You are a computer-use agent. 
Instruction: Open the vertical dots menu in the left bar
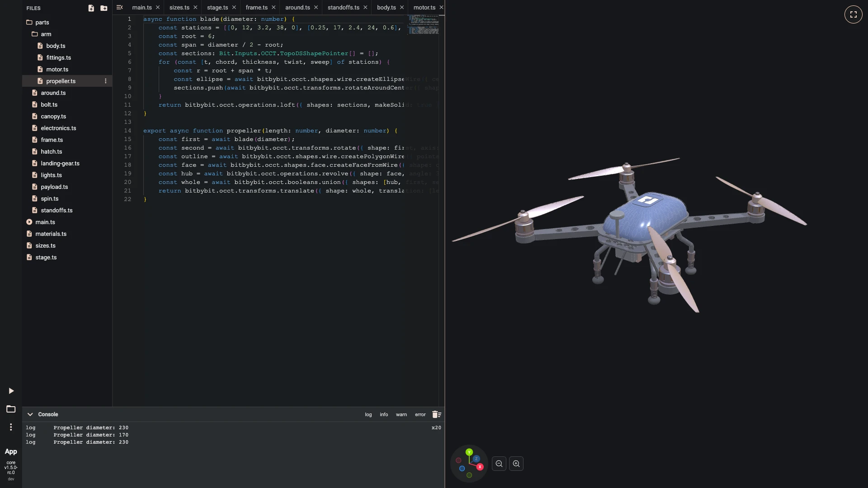[x=11, y=427]
